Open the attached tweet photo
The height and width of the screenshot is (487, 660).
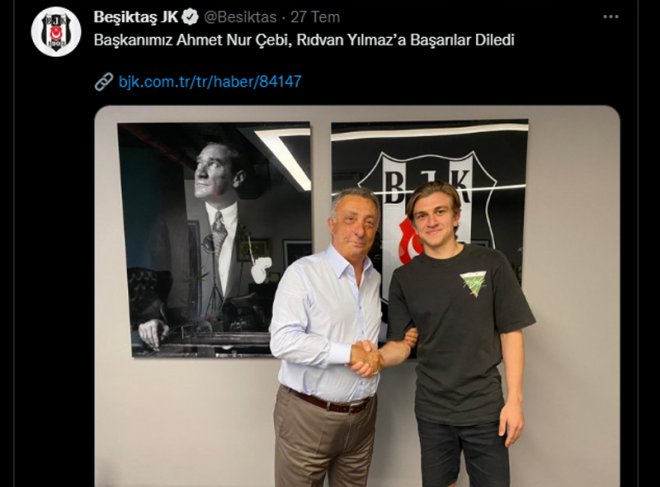357,296
